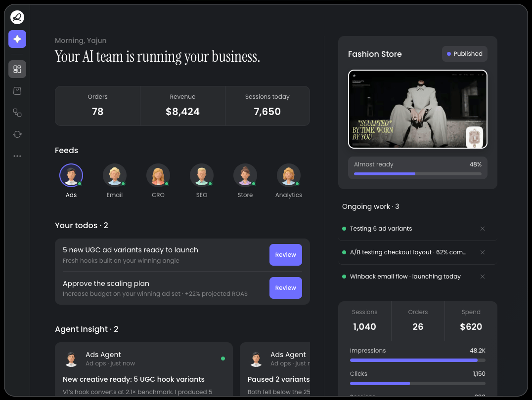Open the dashboard grid view icon
The width and height of the screenshot is (532, 400).
[x=17, y=69]
